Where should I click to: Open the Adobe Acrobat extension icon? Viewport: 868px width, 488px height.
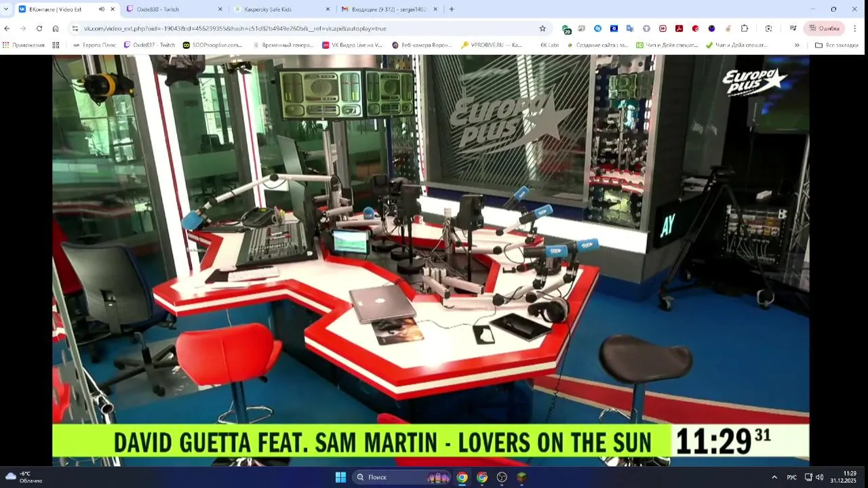679,28
